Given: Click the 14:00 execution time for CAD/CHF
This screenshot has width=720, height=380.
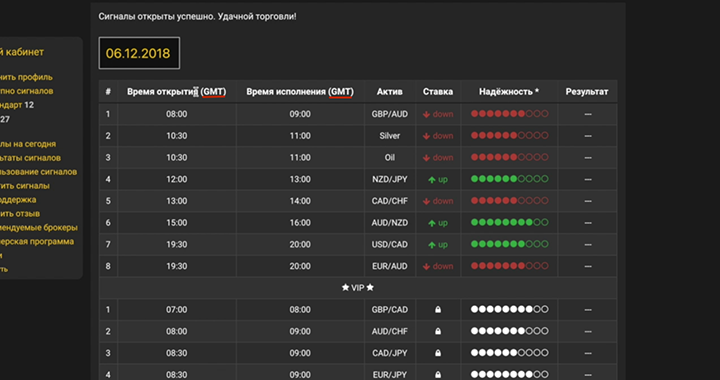Looking at the screenshot, I should 300,201.
